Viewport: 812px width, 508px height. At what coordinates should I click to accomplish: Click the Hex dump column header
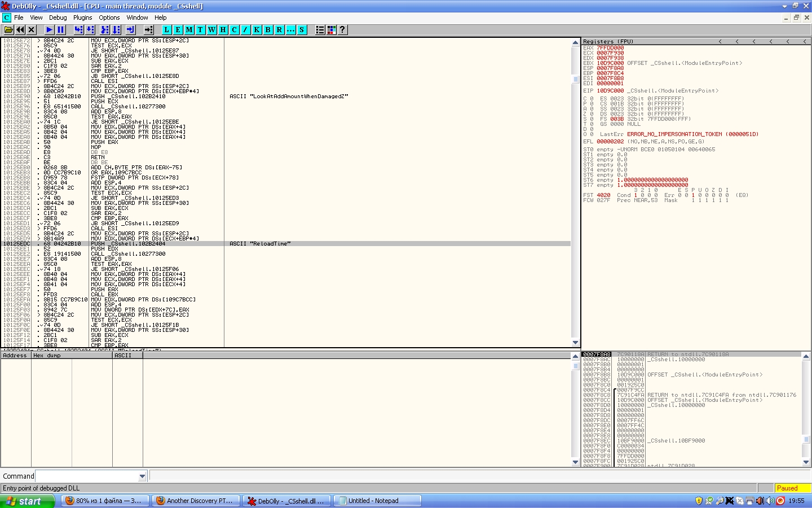[72, 356]
